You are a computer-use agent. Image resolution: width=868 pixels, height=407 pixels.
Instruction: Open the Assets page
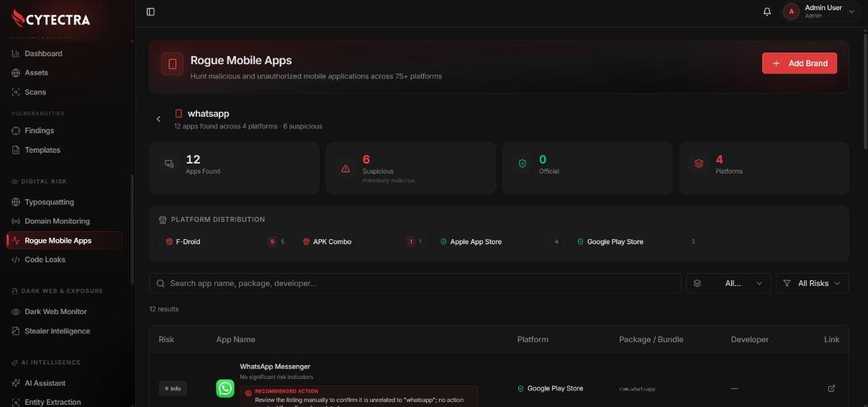[x=36, y=73]
